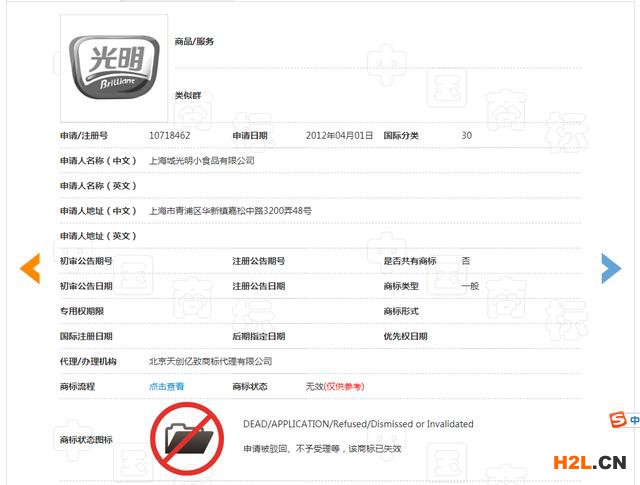
Task: Click the blue right arrow for next trademark
Action: pyautogui.click(x=610, y=267)
